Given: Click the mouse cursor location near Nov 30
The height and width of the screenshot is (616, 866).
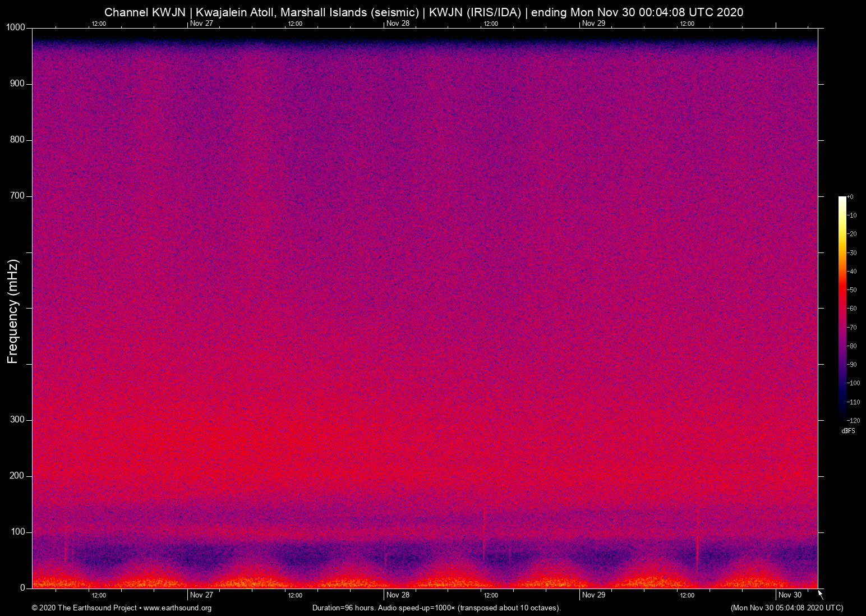Looking at the screenshot, I should tap(819, 593).
